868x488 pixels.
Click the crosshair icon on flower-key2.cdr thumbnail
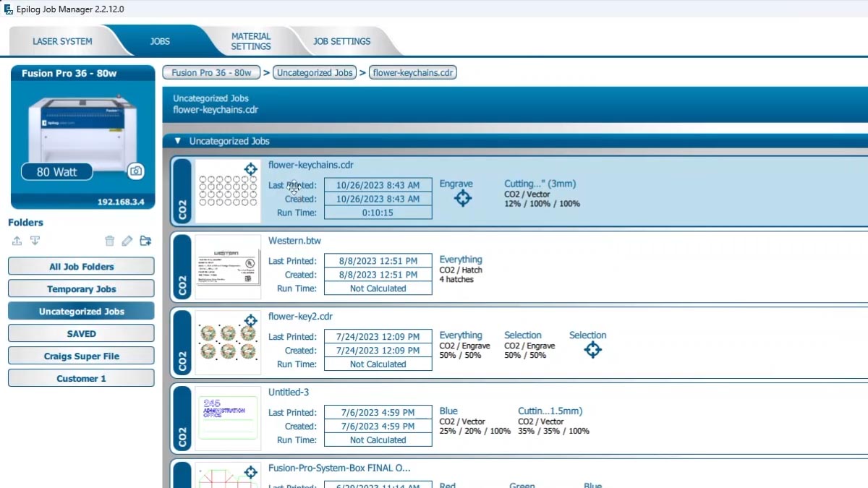click(250, 320)
